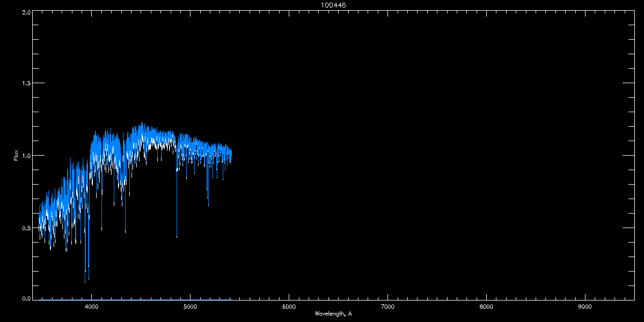Click the absorption line near 5180 Å
The width and height of the screenshot is (644, 322).
coord(208,203)
